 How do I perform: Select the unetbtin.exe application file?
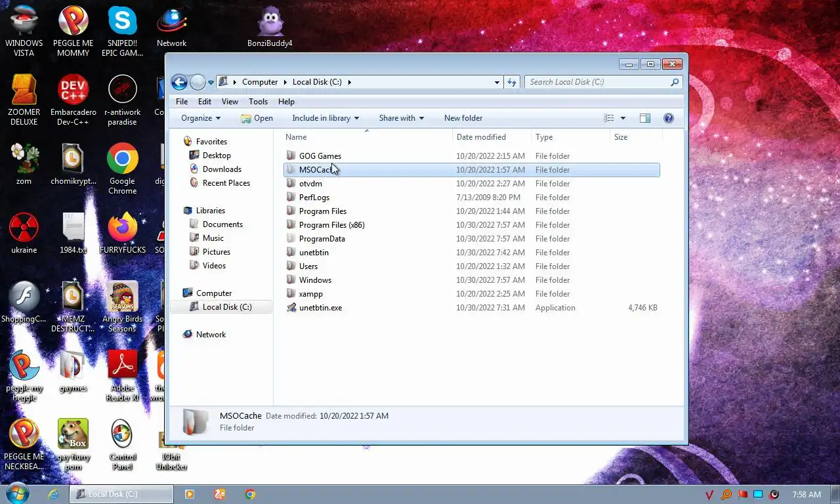point(471,308)
